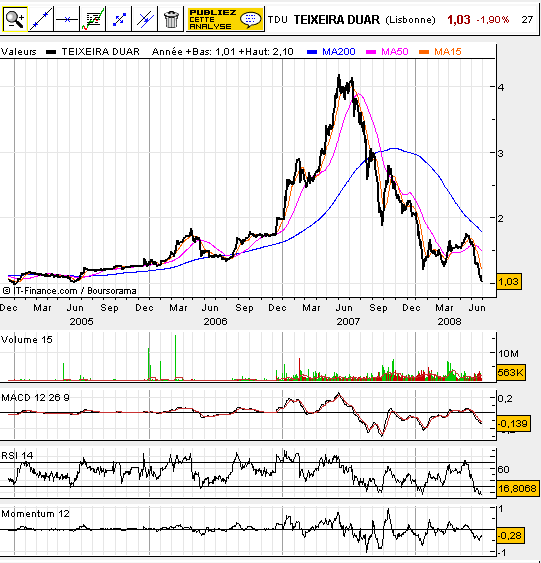
Task: Select the horizontal line tool
Action: [67, 19]
